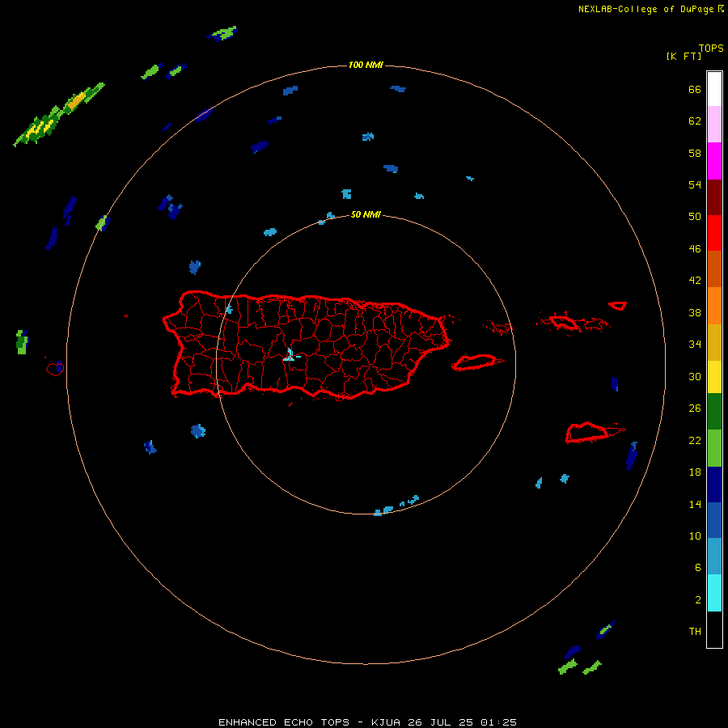Pick the light green legend swatch
The height and width of the screenshot is (728, 728).
(714, 448)
